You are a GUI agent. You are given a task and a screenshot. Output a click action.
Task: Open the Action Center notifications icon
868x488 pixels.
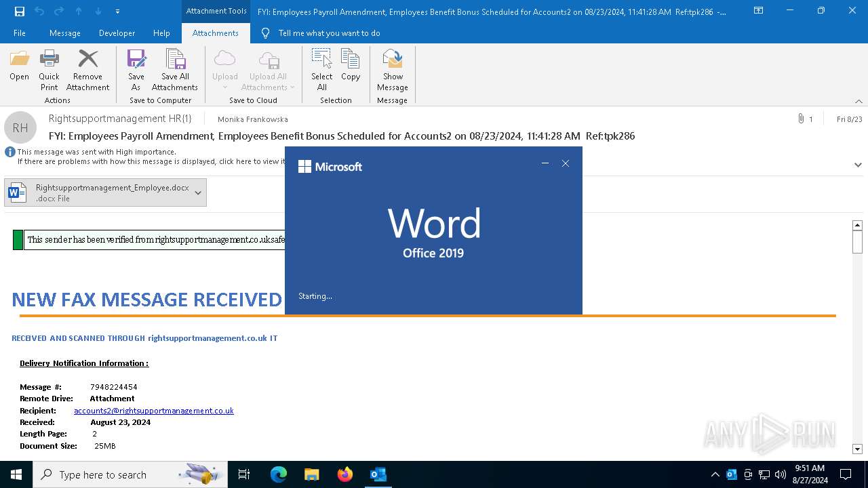tap(846, 474)
